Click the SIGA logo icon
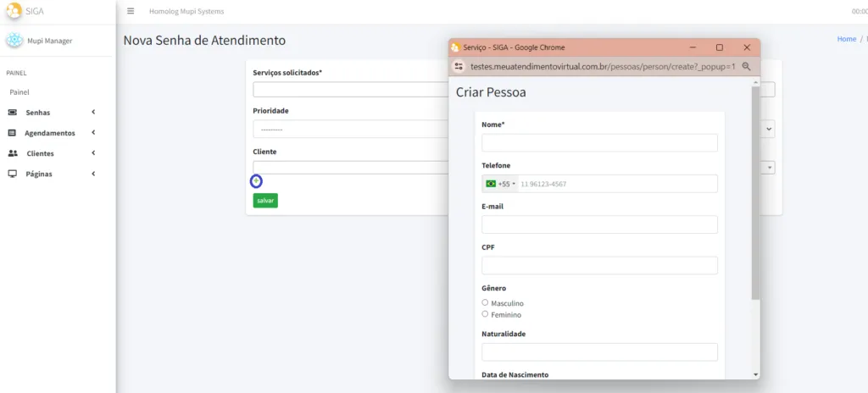 tap(14, 11)
